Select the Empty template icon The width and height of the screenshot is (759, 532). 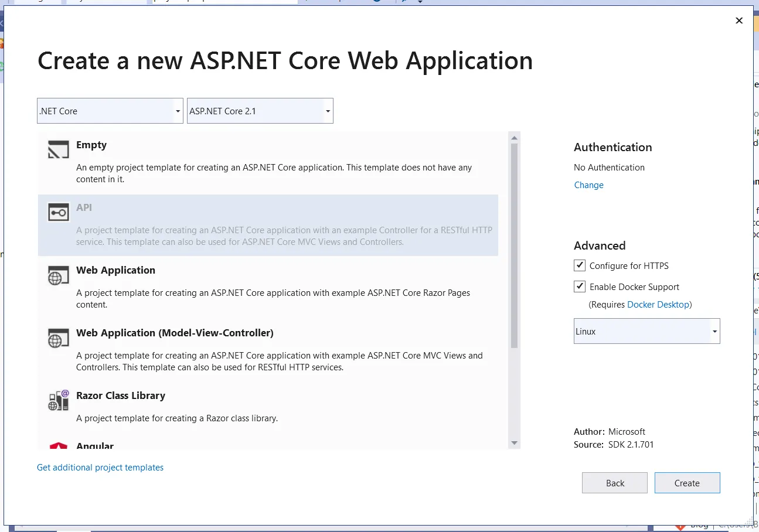(59, 150)
